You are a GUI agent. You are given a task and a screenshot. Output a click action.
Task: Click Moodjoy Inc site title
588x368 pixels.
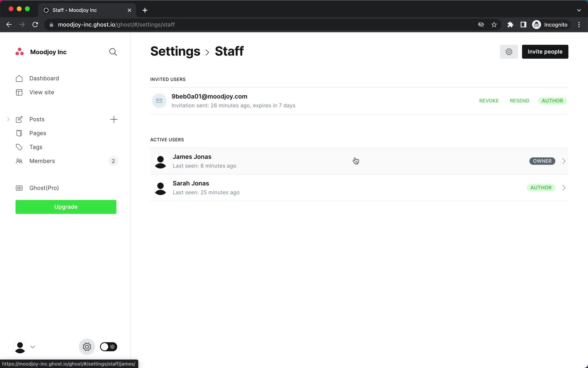[x=48, y=52]
